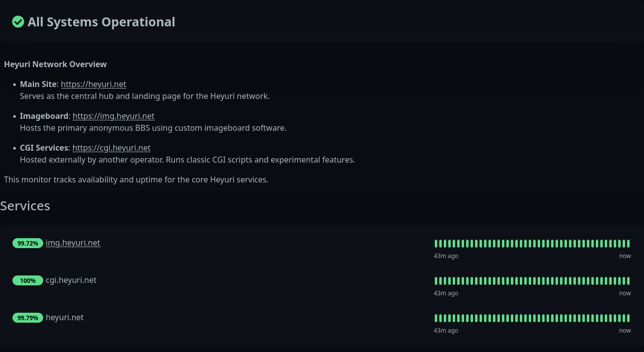Open the https://img.heyuri.net link
The image size is (644, 352).
coord(113,116)
